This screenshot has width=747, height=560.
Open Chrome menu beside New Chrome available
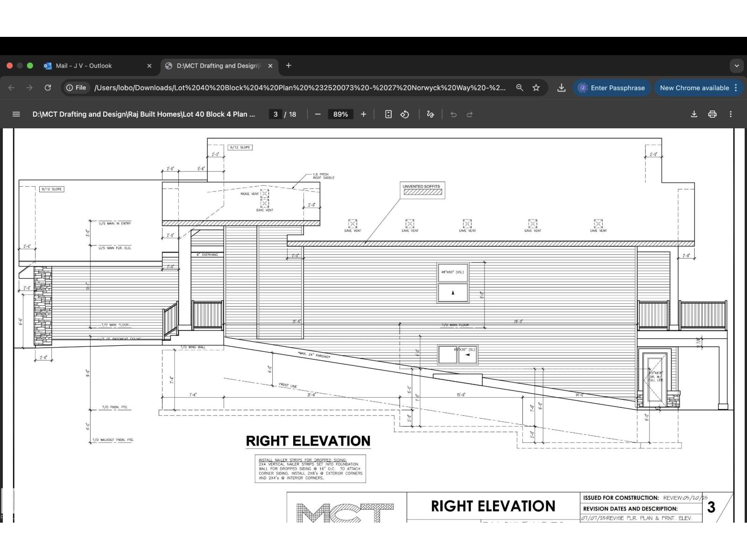[736, 88]
